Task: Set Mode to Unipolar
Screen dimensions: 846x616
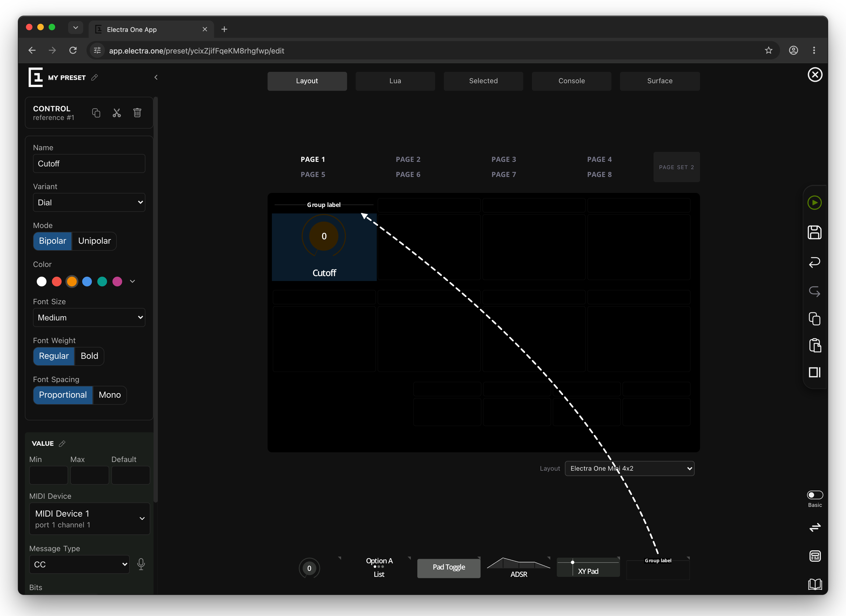Action: [x=94, y=241]
